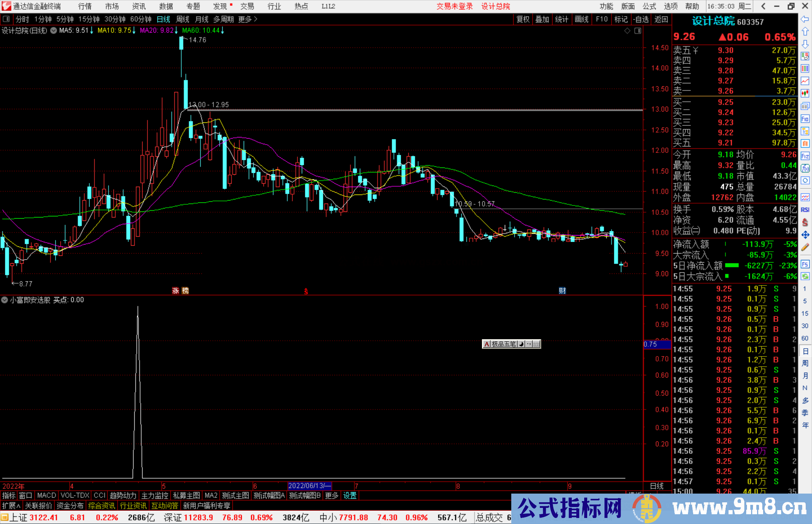Click the RSI indicator sidebar icon
The image size is (812, 524).
(x=805, y=210)
